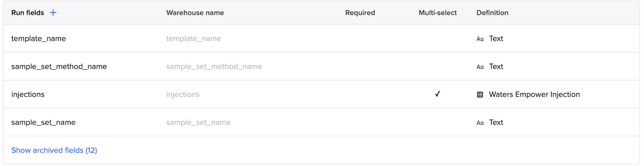Edit warehouse name for sample_set_name
The width and height of the screenshot is (644, 166).
[198, 122]
